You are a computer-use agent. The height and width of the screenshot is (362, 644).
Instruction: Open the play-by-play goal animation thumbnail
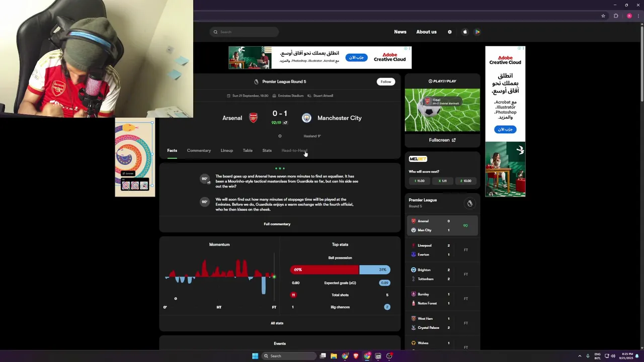442,110
